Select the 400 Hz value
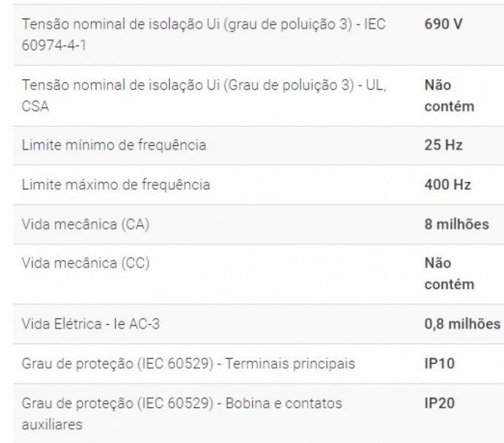The width and height of the screenshot is (504, 443). point(447,185)
